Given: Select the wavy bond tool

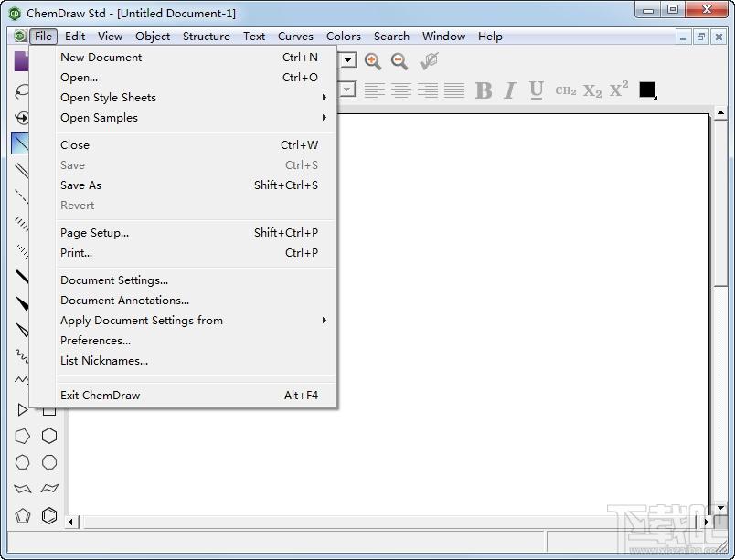Looking at the screenshot, I should point(22,356).
